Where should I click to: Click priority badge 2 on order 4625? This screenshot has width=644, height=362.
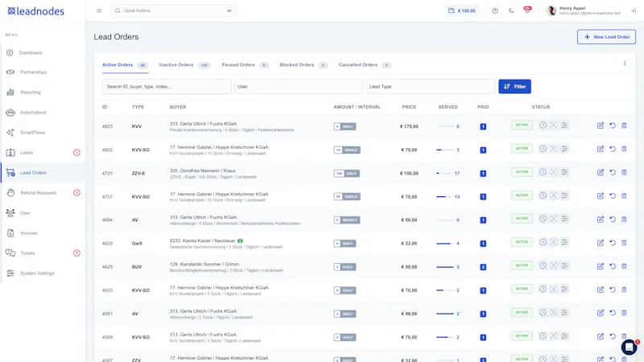coord(483,267)
